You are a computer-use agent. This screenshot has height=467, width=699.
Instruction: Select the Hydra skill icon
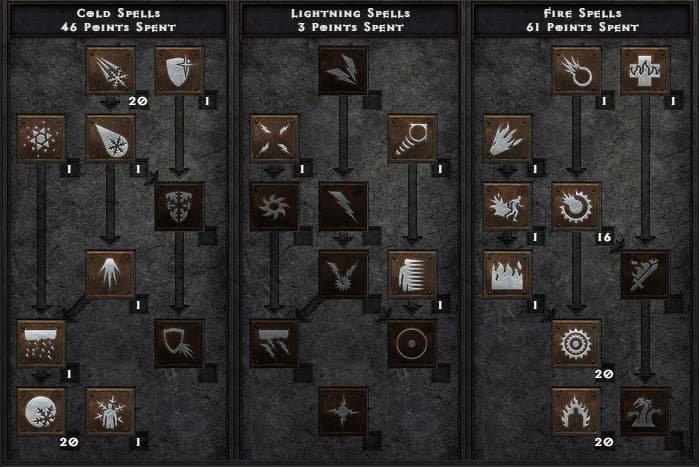click(x=646, y=412)
